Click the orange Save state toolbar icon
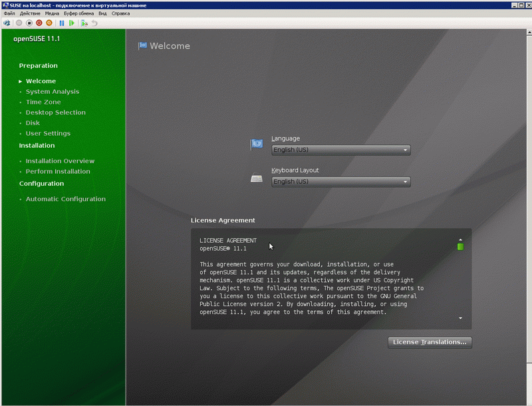This screenshot has height=406, width=532. (49, 23)
